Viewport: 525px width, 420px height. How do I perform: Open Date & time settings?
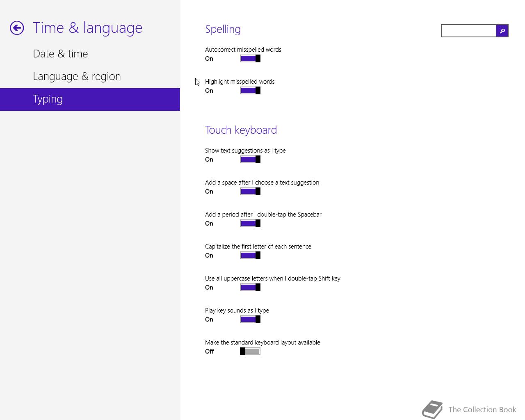(x=60, y=54)
